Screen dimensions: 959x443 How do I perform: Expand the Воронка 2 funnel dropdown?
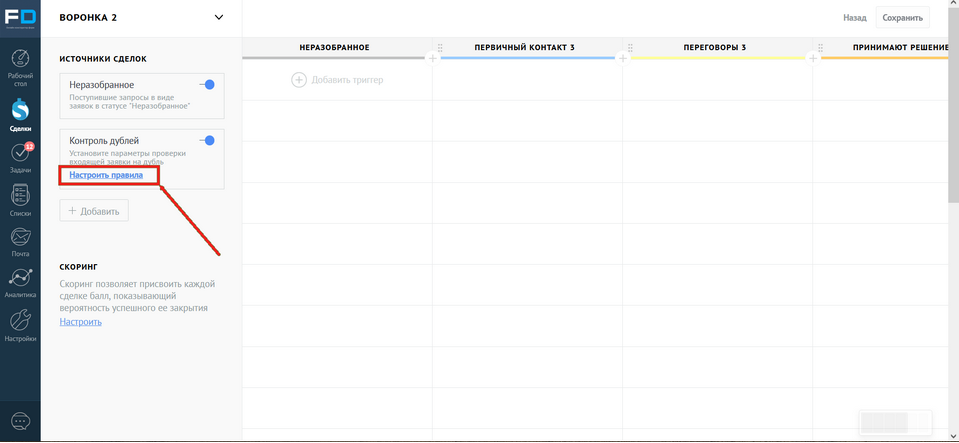pos(219,17)
